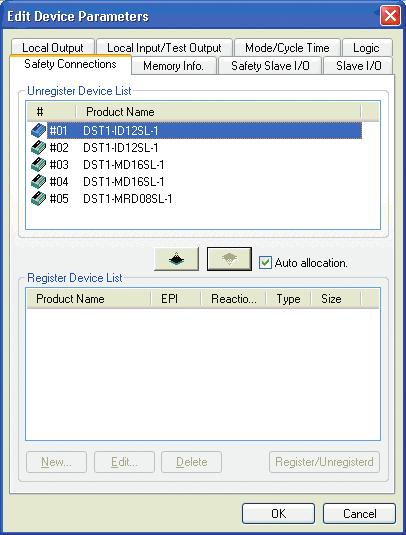The width and height of the screenshot is (406, 535).
Task: Click the Register/Unregisterd button
Action: [x=324, y=462]
